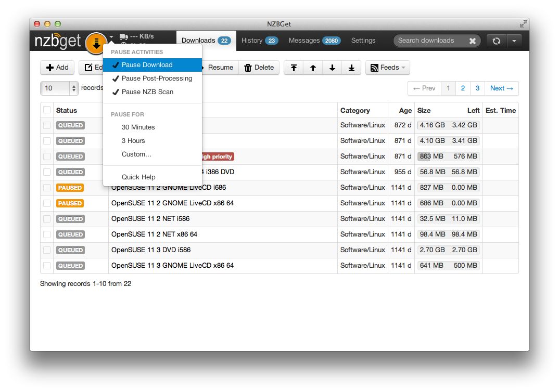Toggle the select-all checkbox in table header
Image resolution: width=559 pixels, height=392 pixels.
click(x=47, y=110)
